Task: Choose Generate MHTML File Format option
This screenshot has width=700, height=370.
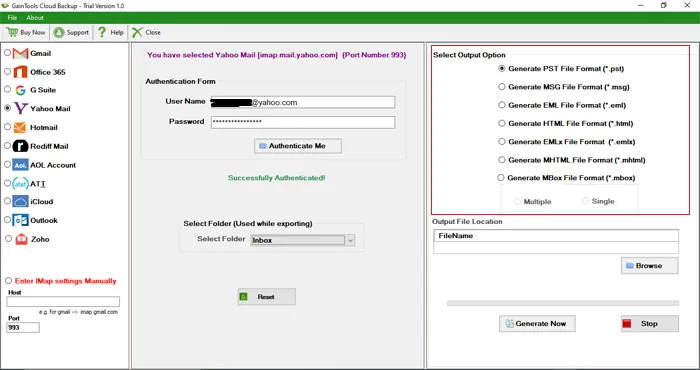Action: coord(502,160)
